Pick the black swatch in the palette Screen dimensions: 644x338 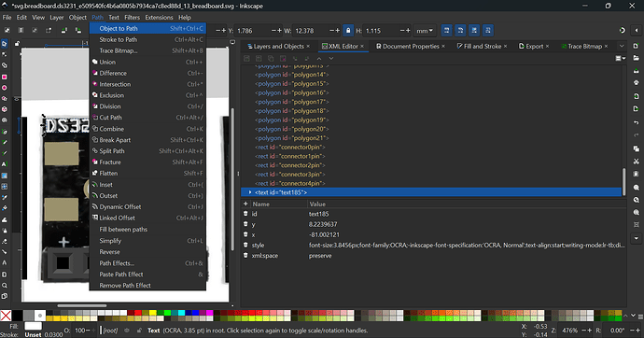(17, 316)
